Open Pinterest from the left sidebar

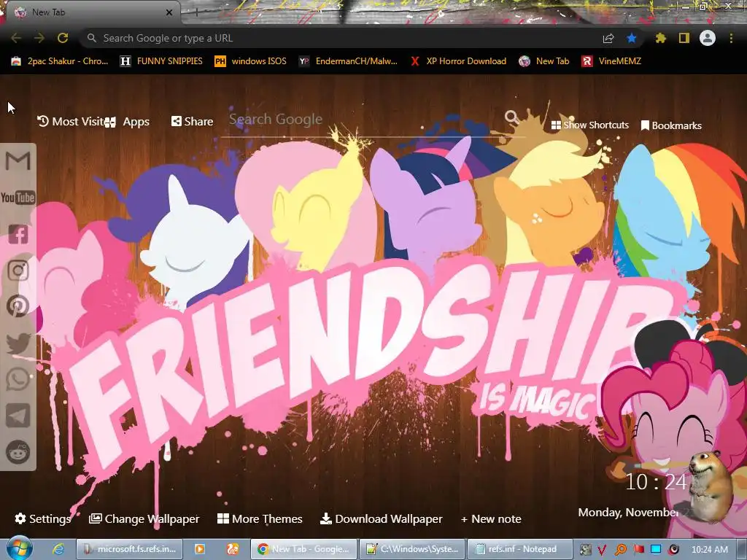(x=18, y=306)
